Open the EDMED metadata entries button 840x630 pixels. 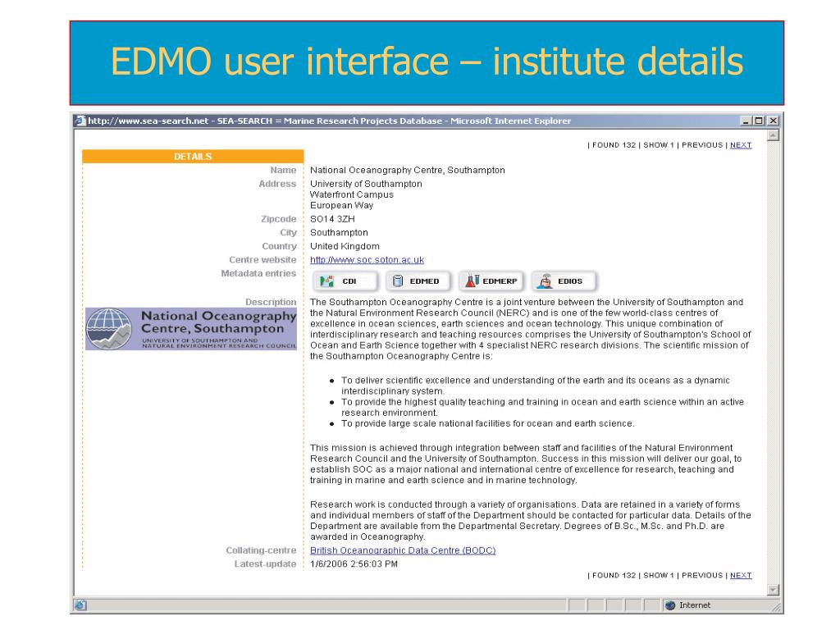click(x=418, y=281)
